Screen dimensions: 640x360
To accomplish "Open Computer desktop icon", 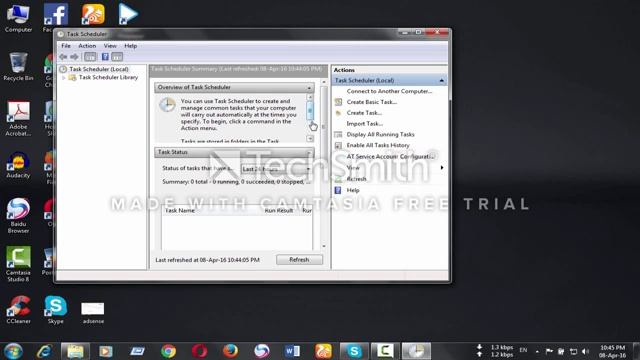I will coord(18,19).
